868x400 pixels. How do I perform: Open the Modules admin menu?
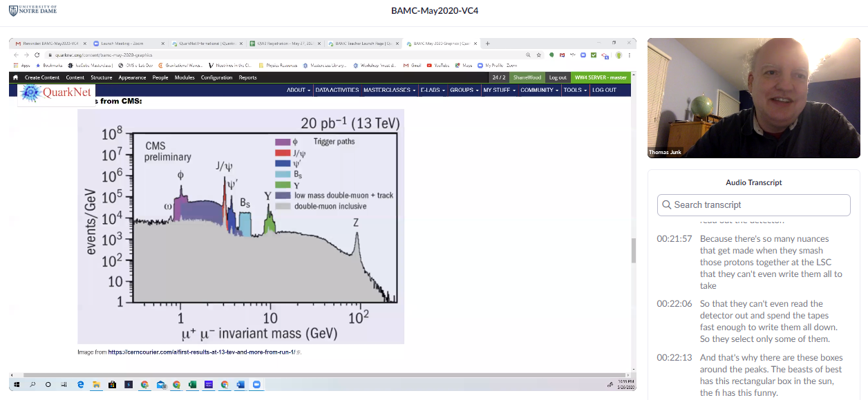coord(185,77)
